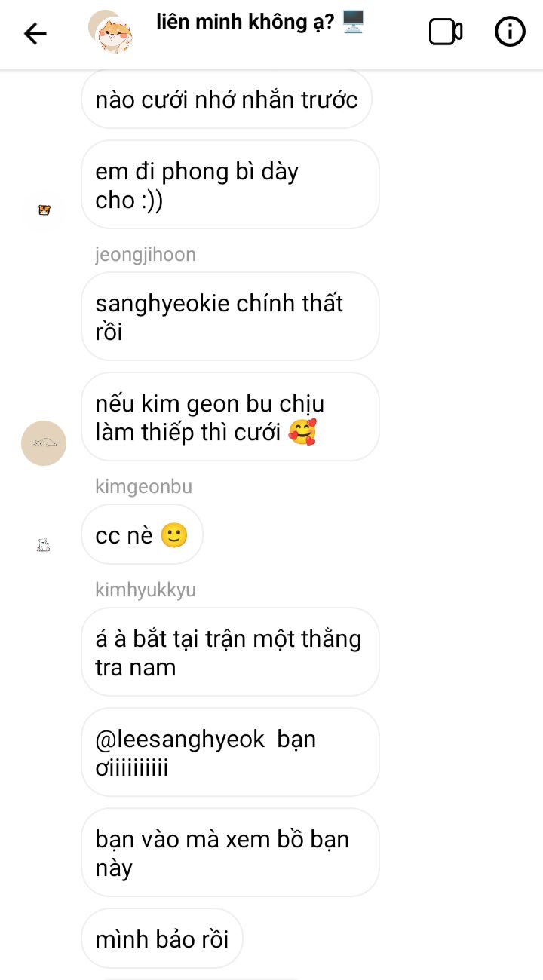
Task: Select the '@leesanghyeok bạn ơiiiiiiiiii' mention message
Action: pos(230,752)
